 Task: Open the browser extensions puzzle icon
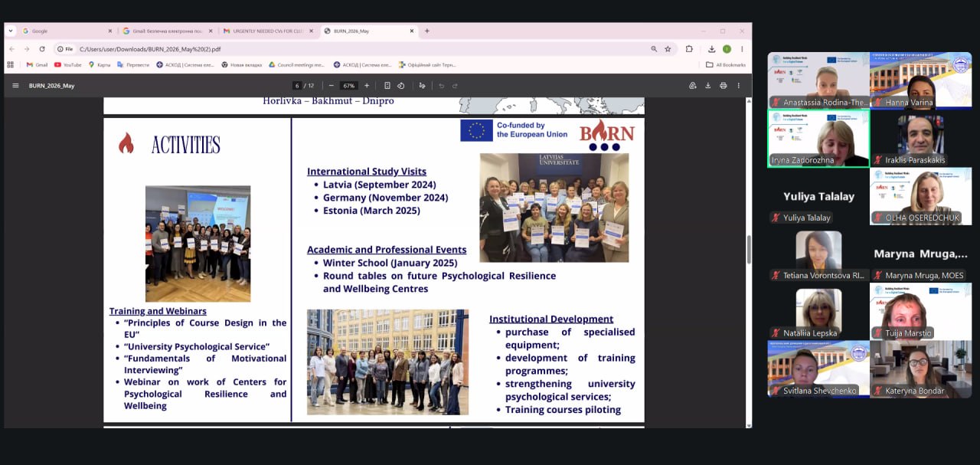(690, 49)
